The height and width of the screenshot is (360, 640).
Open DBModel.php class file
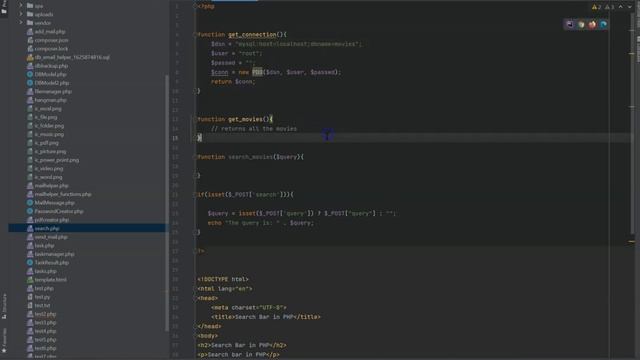point(50,74)
